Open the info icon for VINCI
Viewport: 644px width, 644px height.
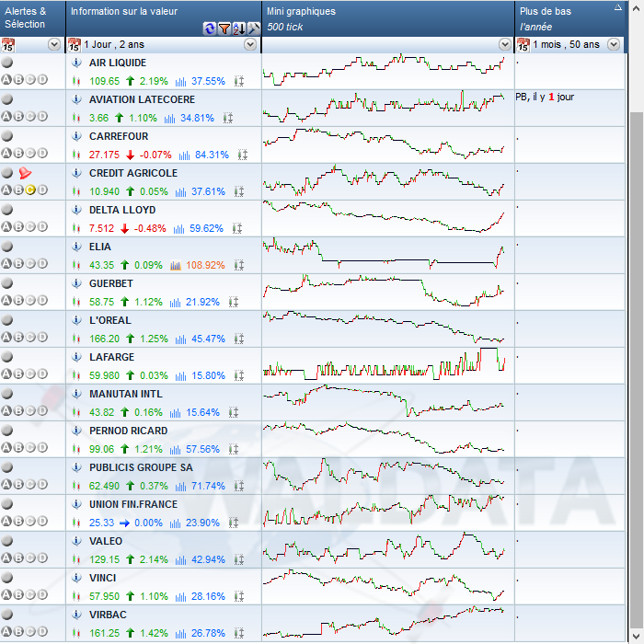[76, 578]
